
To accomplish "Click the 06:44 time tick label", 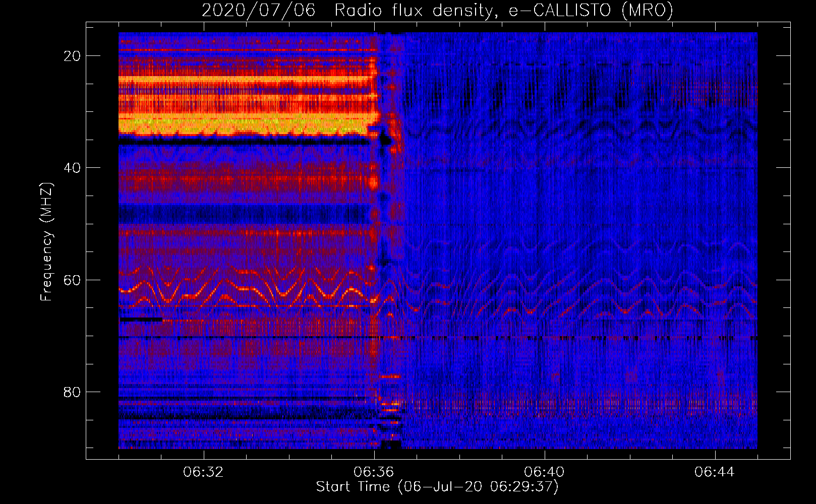I will click(715, 472).
